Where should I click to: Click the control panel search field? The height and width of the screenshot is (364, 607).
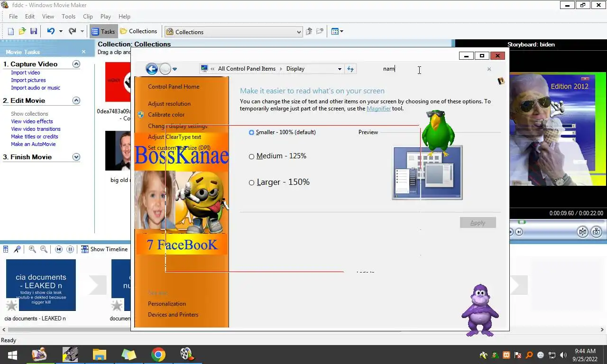tap(432, 69)
